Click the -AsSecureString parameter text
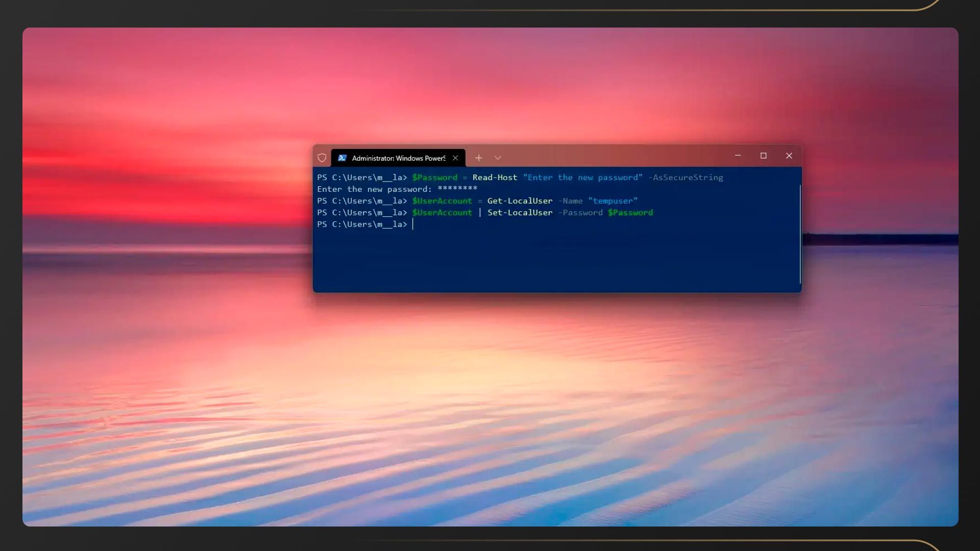The height and width of the screenshot is (551, 980). [685, 178]
